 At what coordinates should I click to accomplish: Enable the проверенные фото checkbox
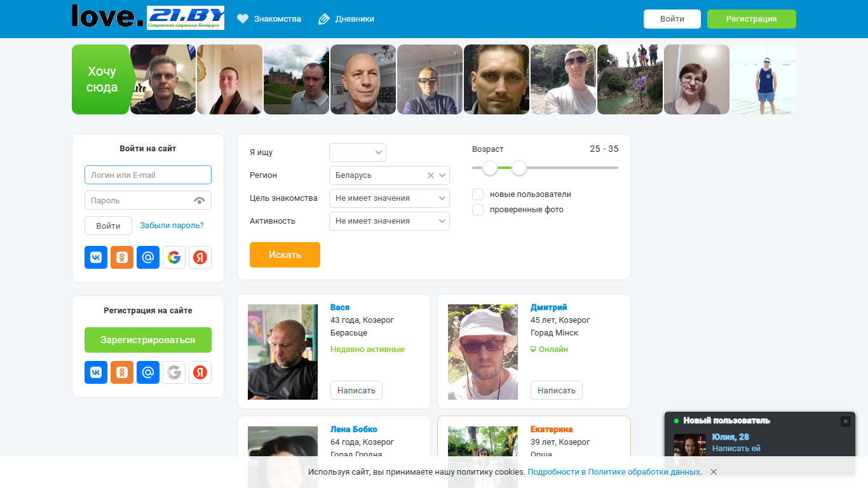[x=478, y=210]
